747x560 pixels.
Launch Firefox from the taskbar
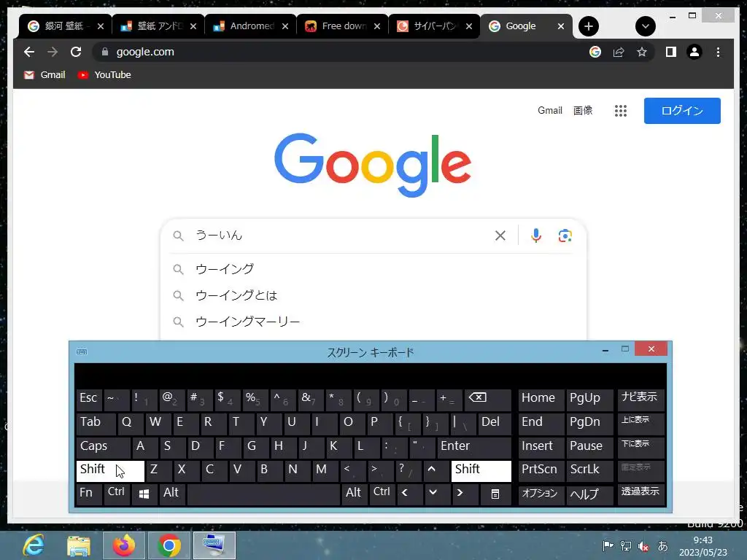123,545
